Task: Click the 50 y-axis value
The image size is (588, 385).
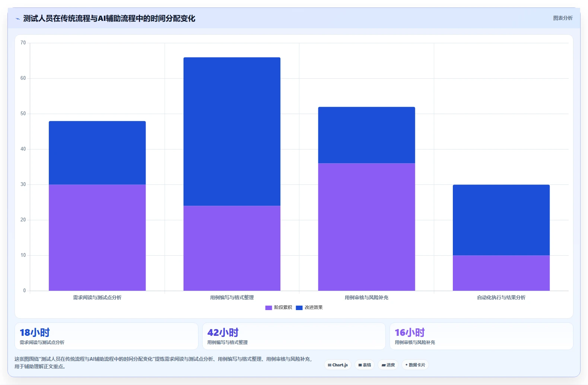Action: pyautogui.click(x=23, y=114)
